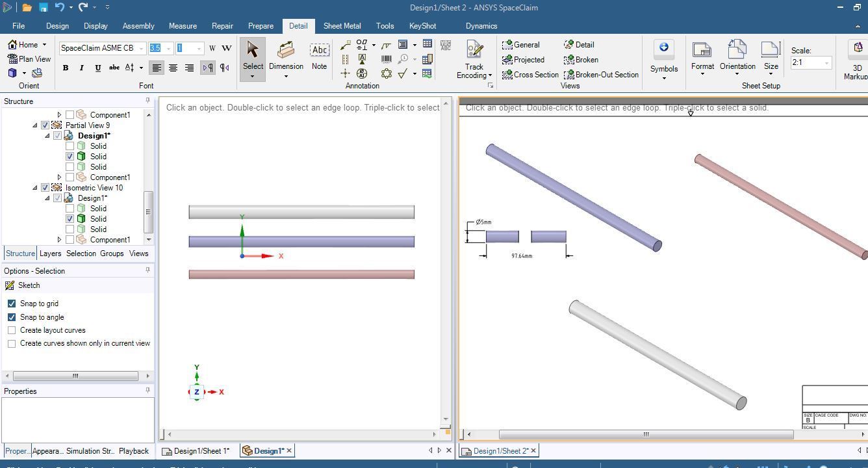Choose the Dimension tool
868x468 pixels.
click(286, 59)
